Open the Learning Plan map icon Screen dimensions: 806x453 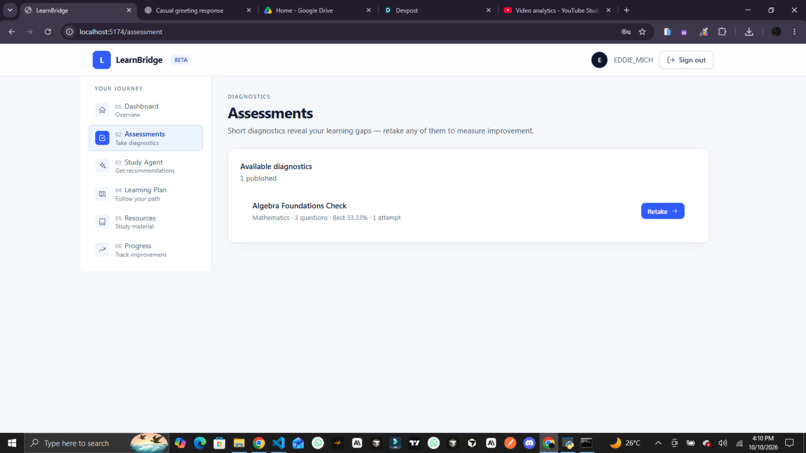coord(102,194)
